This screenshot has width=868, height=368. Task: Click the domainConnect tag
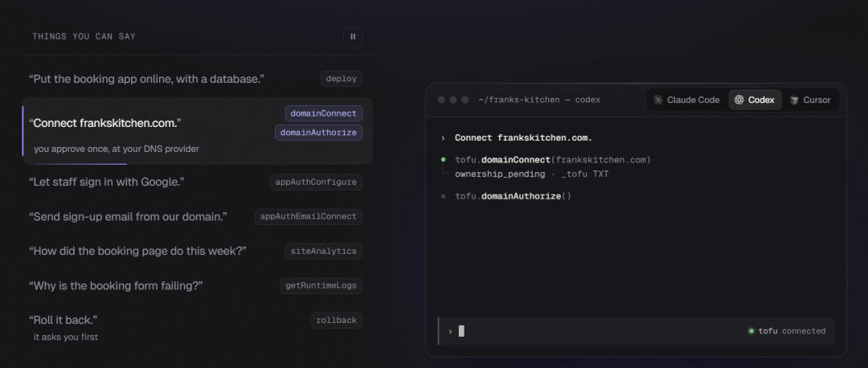(323, 113)
